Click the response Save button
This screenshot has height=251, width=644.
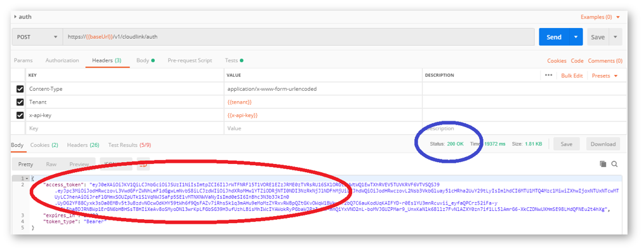[567, 144]
